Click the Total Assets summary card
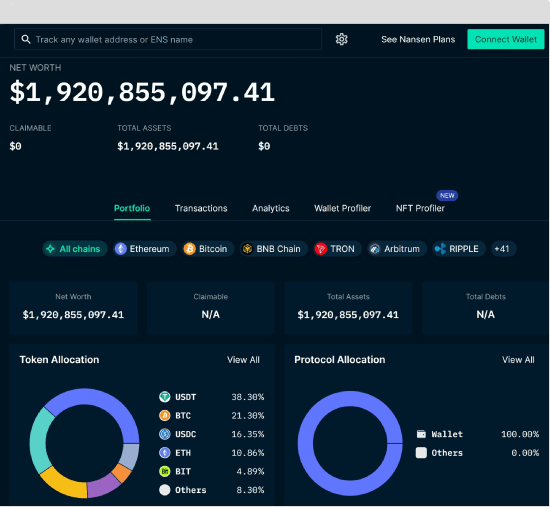 tap(348, 308)
